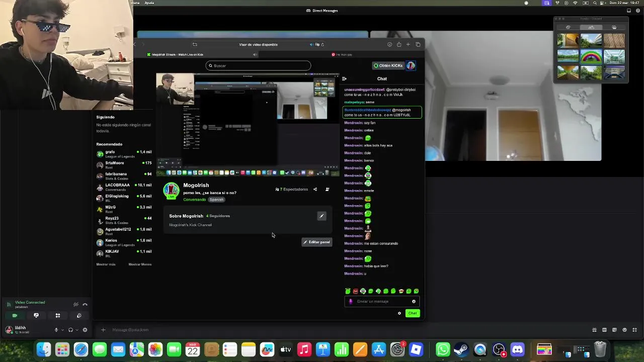Screen dimensions: 644x362
Task: Click the date and time in menu bar
Action: pos(623,3)
